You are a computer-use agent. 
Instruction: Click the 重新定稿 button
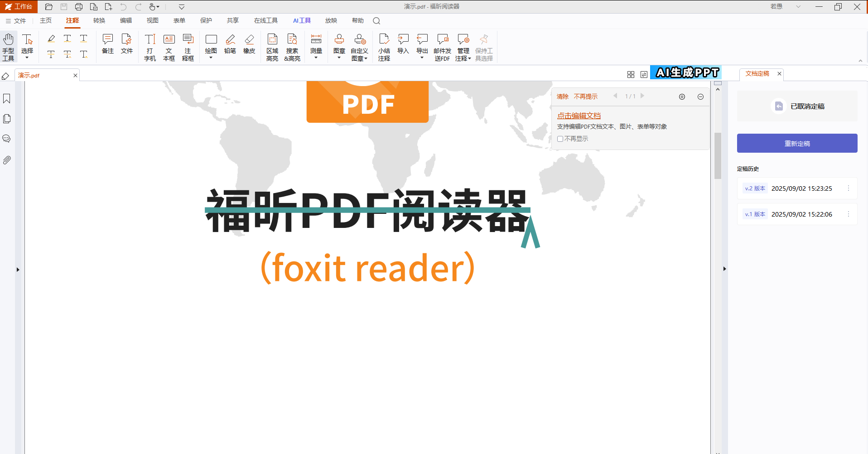click(x=797, y=143)
